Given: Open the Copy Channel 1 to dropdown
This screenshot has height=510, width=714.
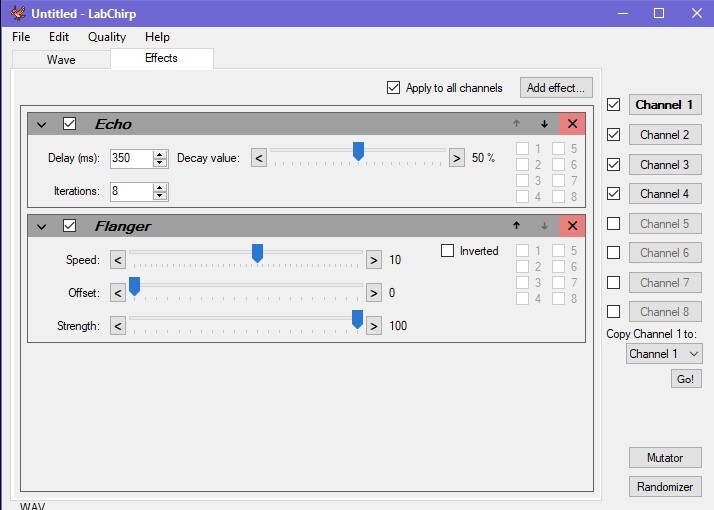Looking at the screenshot, I should click(664, 354).
